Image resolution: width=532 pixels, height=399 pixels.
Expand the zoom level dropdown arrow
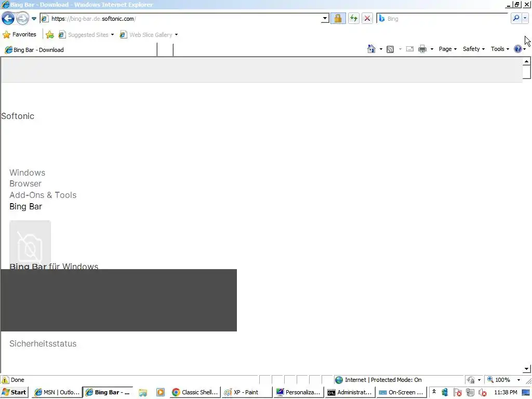click(518, 380)
